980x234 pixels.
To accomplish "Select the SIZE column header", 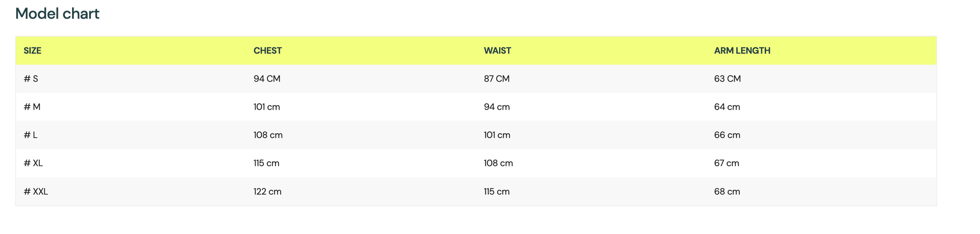I will coord(33,51).
